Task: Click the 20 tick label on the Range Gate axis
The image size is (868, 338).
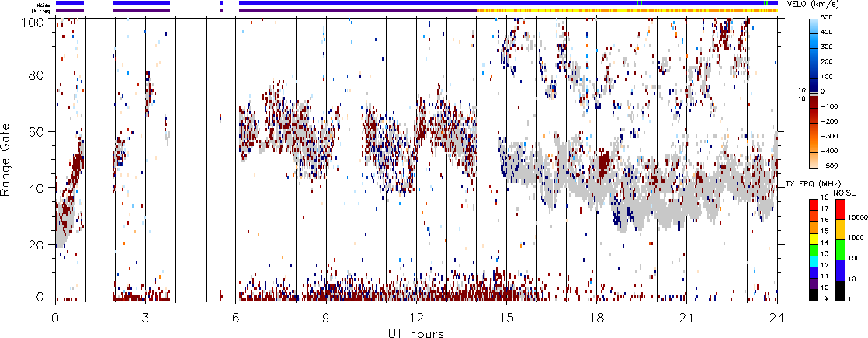Action: point(37,244)
